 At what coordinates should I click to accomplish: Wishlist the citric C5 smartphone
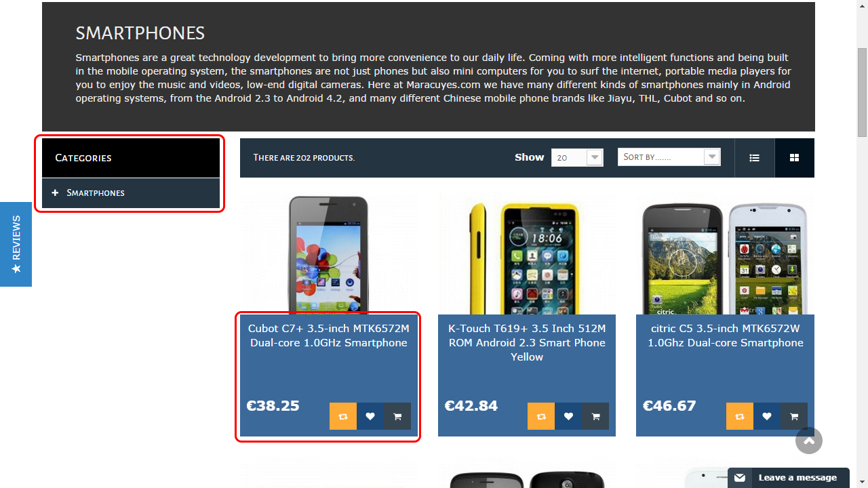[767, 416]
